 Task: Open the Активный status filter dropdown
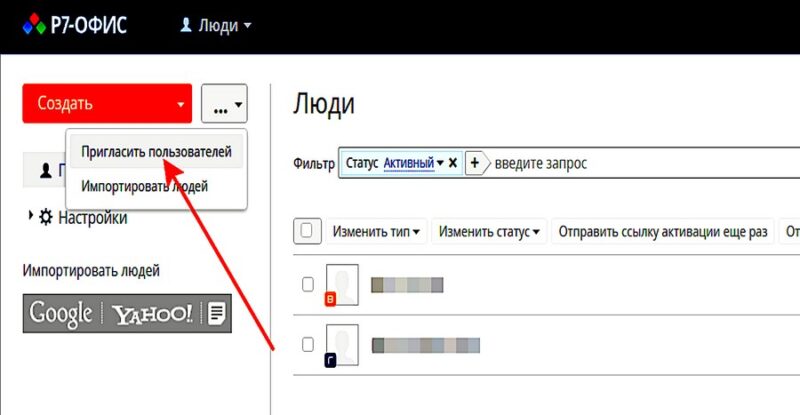coord(414,163)
